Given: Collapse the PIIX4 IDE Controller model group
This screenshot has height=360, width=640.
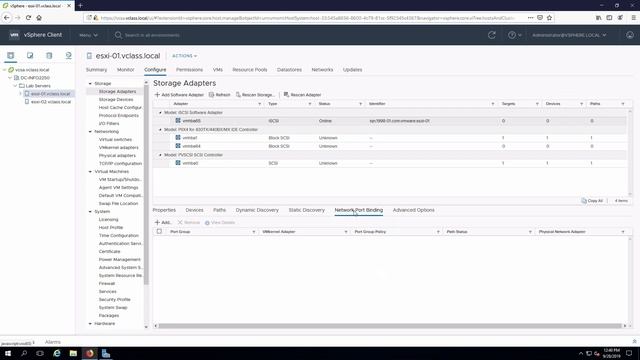Looking at the screenshot, I should (x=160, y=130).
